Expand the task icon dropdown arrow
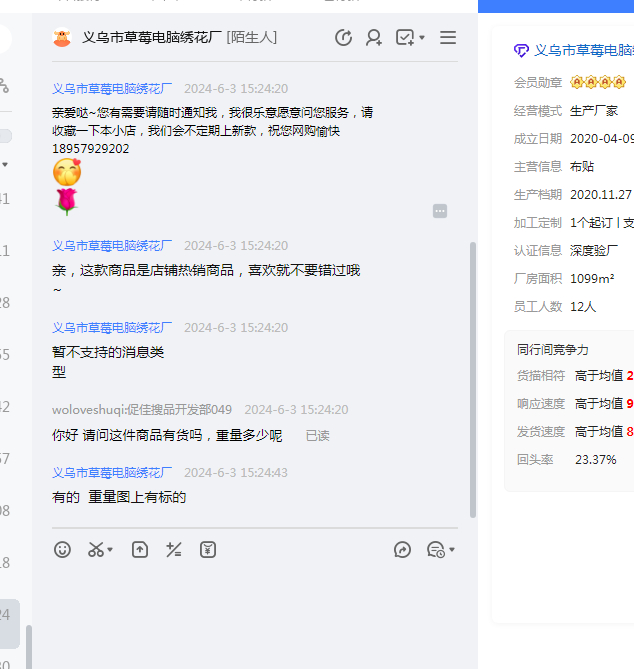634x669 pixels. tap(422, 38)
